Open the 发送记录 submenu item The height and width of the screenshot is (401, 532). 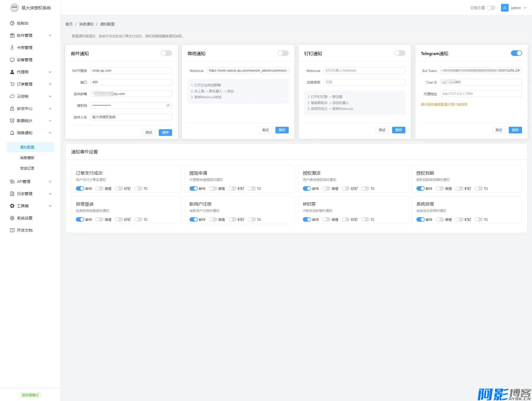click(27, 168)
